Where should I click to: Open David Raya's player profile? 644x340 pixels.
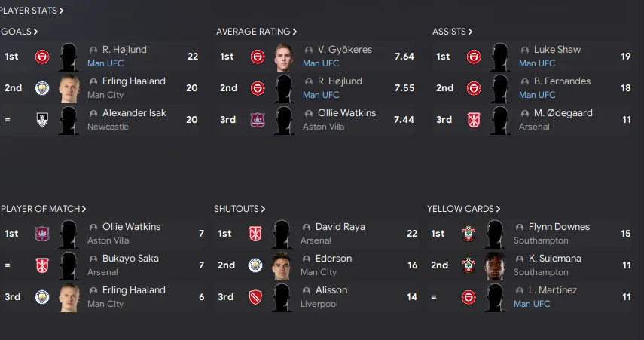340,227
